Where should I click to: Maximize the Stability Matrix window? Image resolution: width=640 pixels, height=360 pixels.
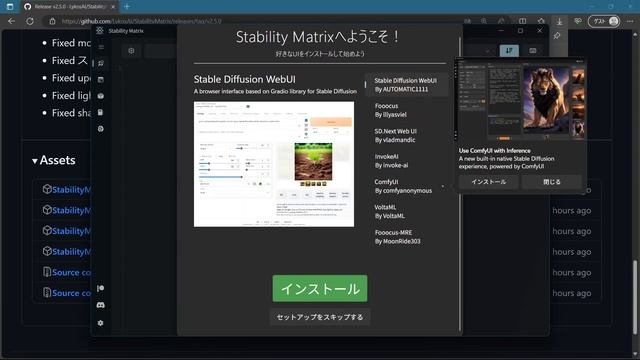pos(520,31)
